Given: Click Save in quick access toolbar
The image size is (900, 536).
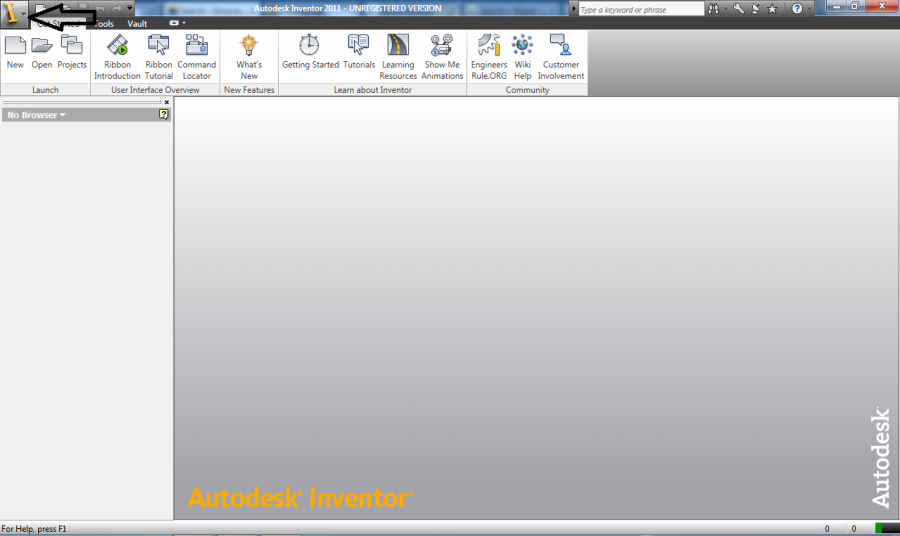Looking at the screenshot, I should pyautogui.click(x=84, y=8).
